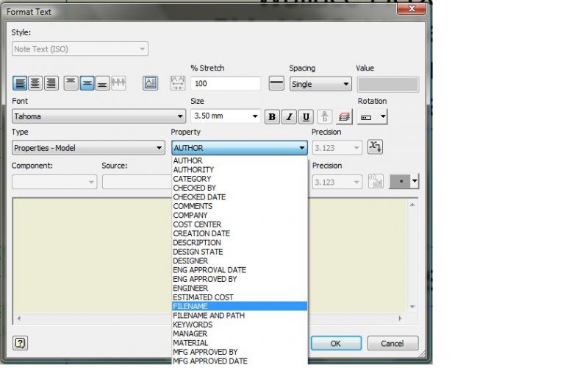Open the Style dropdown Note Text (ISO)
This screenshot has width=588, height=368.
point(80,49)
